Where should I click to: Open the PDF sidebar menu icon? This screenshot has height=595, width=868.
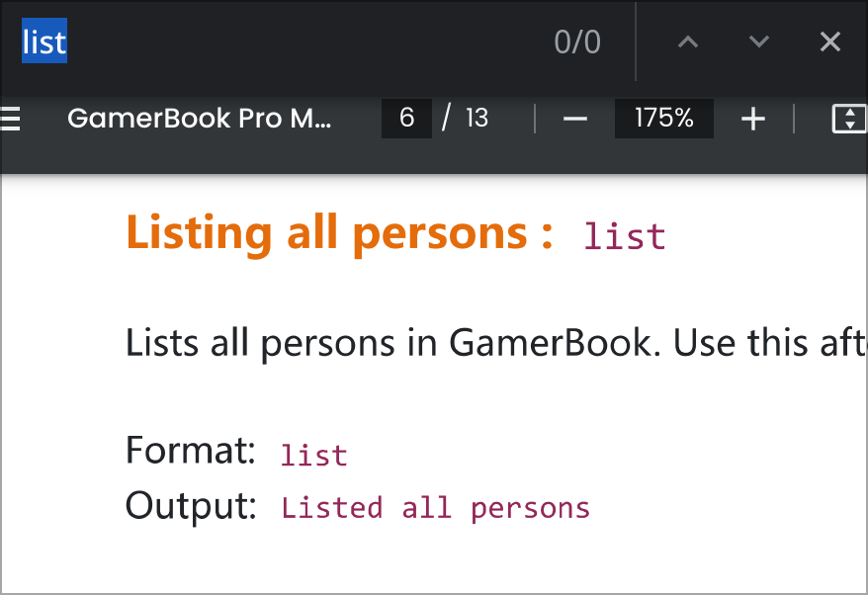(x=10, y=119)
